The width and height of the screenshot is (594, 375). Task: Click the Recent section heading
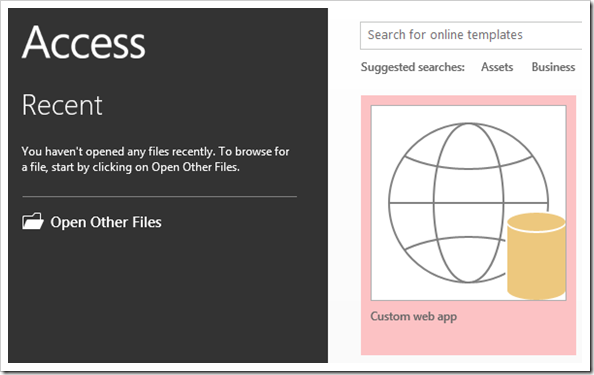point(62,105)
